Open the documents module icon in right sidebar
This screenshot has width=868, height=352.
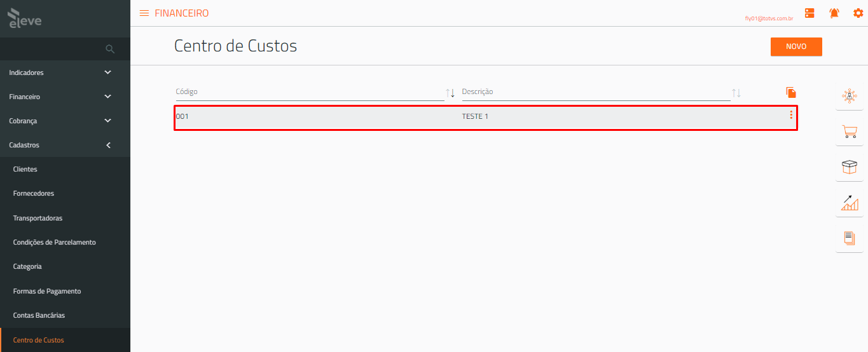point(849,238)
